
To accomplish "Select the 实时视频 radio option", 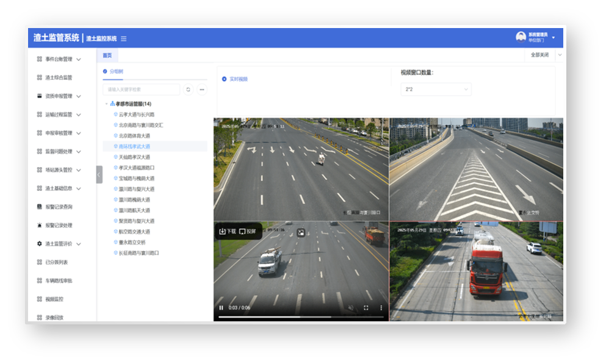I will tap(225, 79).
